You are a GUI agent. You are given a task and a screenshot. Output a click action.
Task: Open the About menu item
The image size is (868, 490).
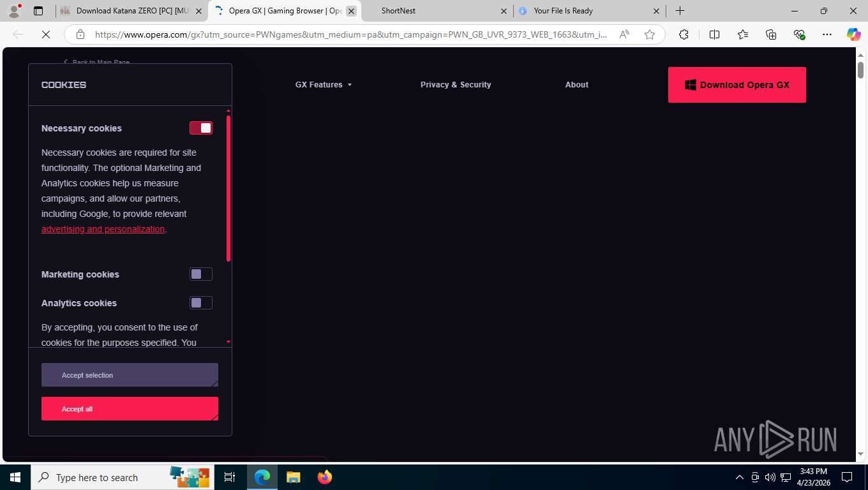coord(577,85)
